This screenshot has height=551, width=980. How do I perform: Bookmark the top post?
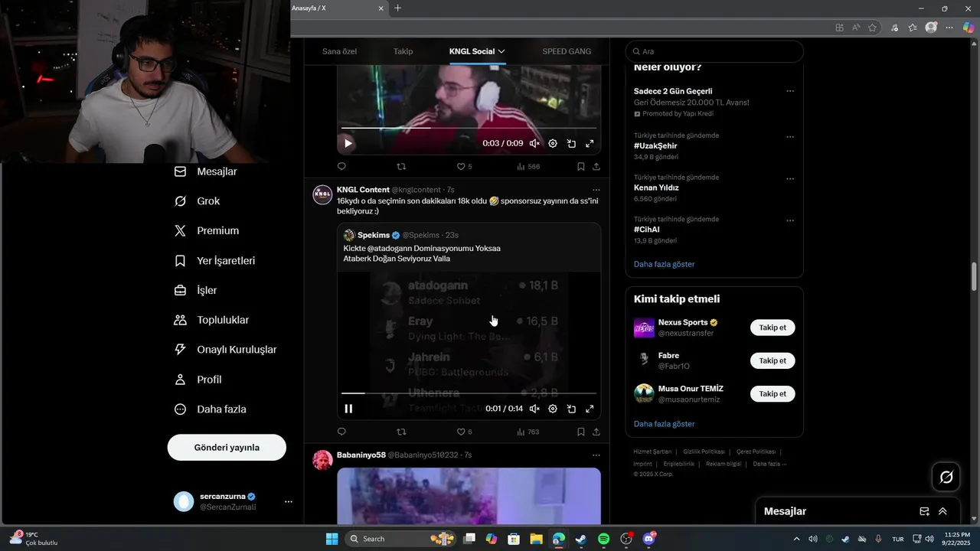tap(580, 166)
